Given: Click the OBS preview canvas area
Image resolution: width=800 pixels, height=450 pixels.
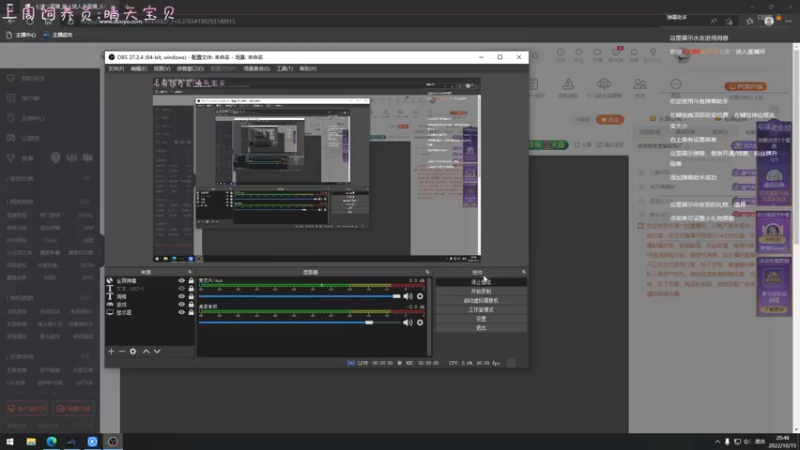Looking at the screenshot, I should (x=317, y=170).
